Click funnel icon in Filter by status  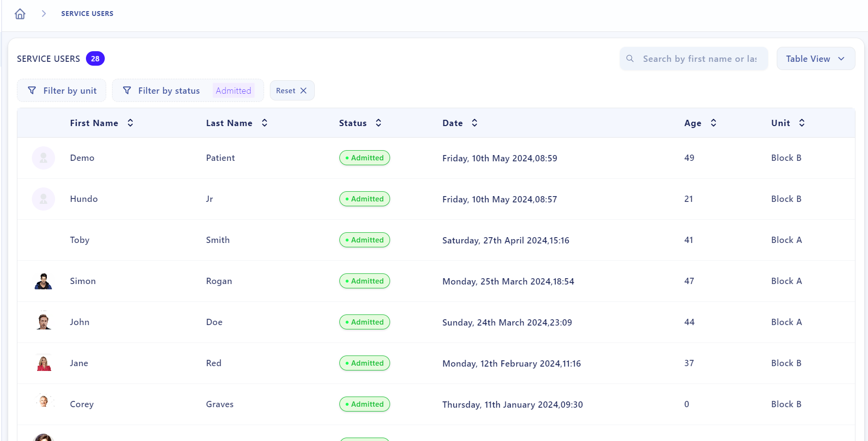pyautogui.click(x=127, y=90)
